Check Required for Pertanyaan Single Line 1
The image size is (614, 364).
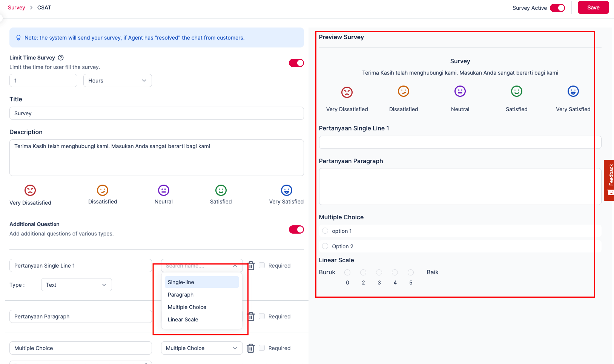[x=262, y=265]
